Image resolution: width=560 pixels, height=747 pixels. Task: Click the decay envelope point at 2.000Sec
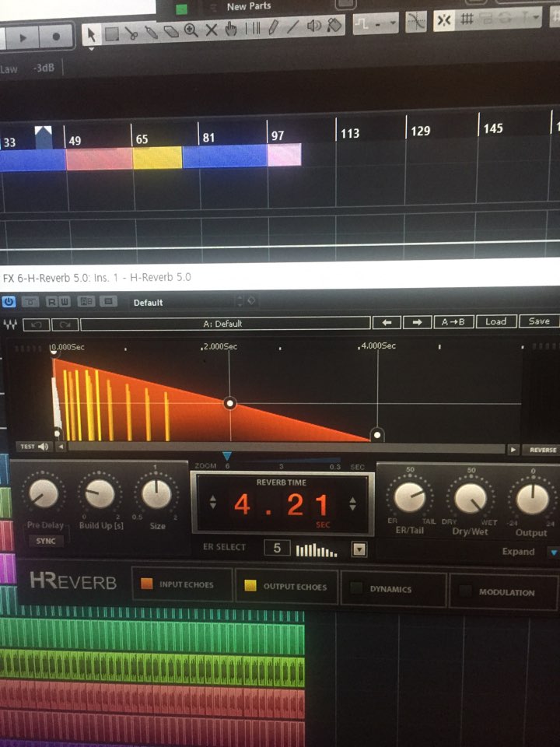pyautogui.click(x=230, y=404)
